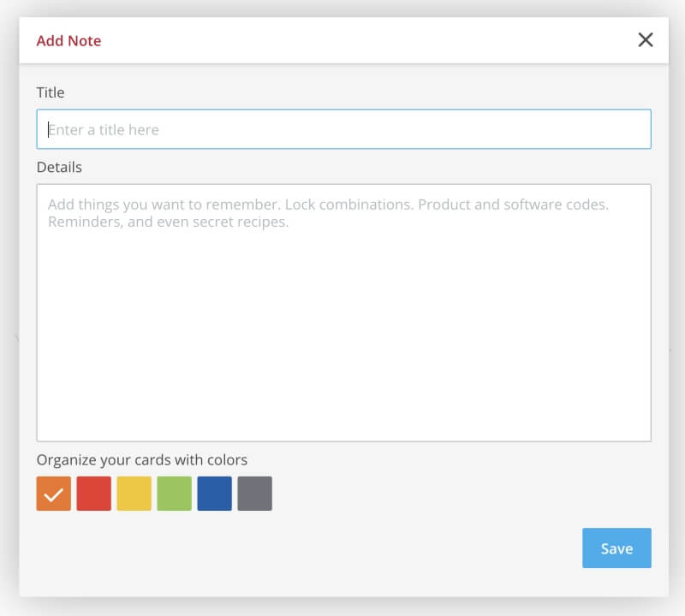Screen dimensions: 685x616
Task: Click the white checkmark on orange swatch
Action: tap(54, 495)
